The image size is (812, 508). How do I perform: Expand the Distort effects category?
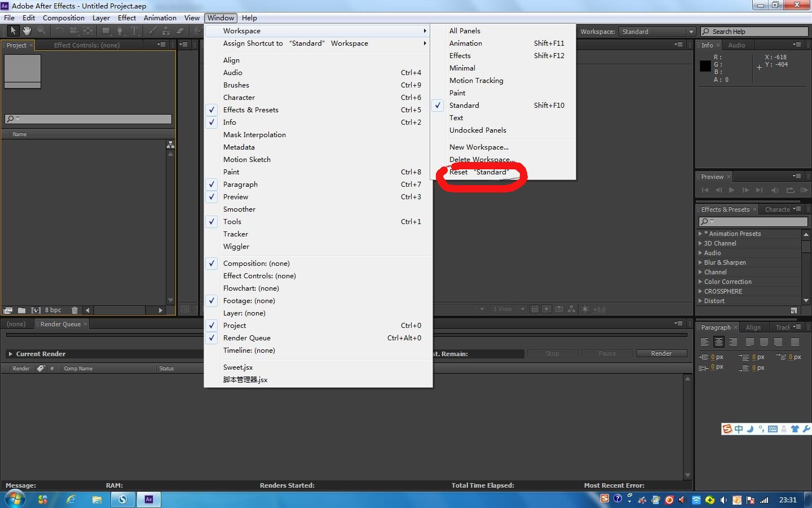pyautogui.click(x=700, y=301)
